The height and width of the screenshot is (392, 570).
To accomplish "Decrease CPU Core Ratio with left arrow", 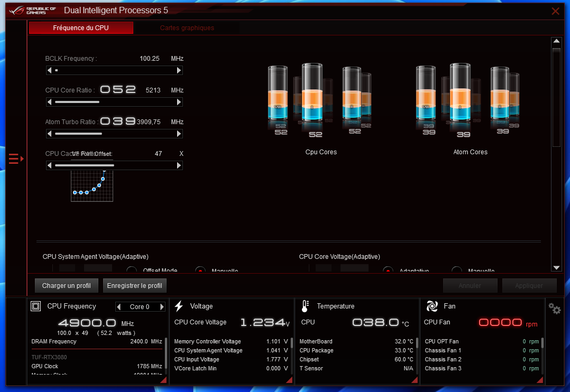I will click(x=50, y=102).
